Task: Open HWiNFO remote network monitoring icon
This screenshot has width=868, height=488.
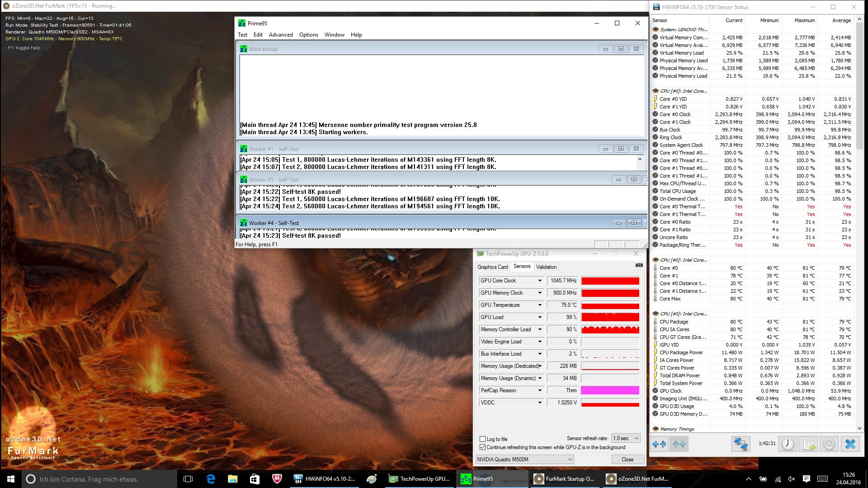Action: coord(741,444)
